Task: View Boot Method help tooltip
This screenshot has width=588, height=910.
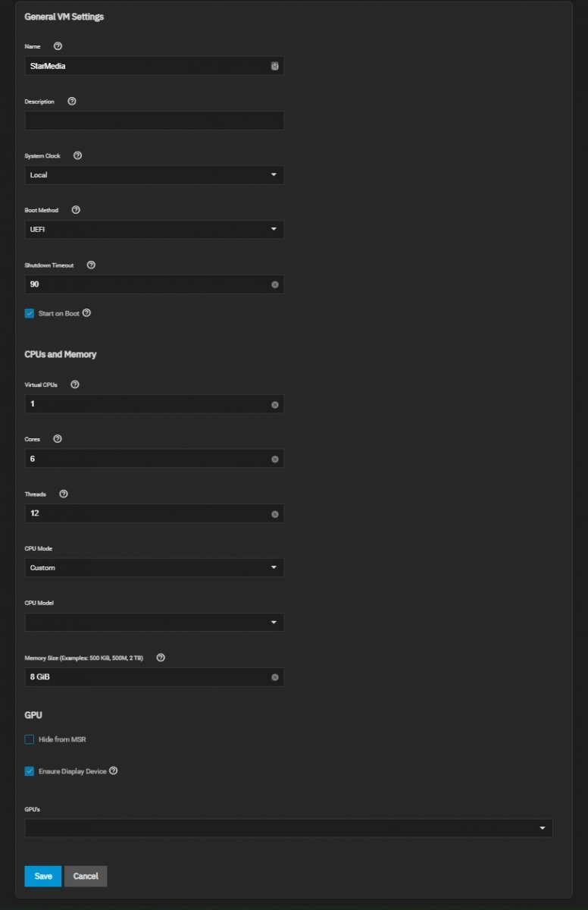Action: 76,210
